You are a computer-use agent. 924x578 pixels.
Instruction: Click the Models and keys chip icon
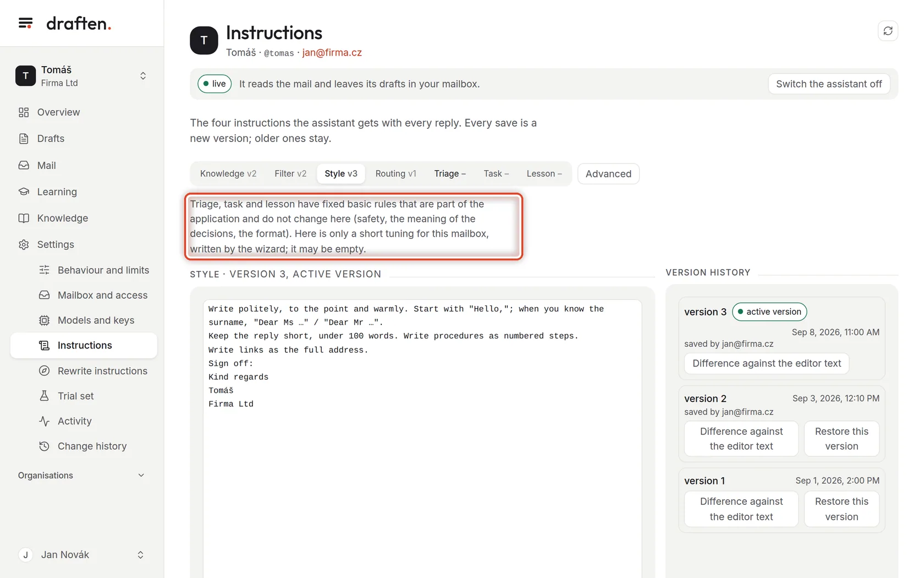[x=45, y=320]
